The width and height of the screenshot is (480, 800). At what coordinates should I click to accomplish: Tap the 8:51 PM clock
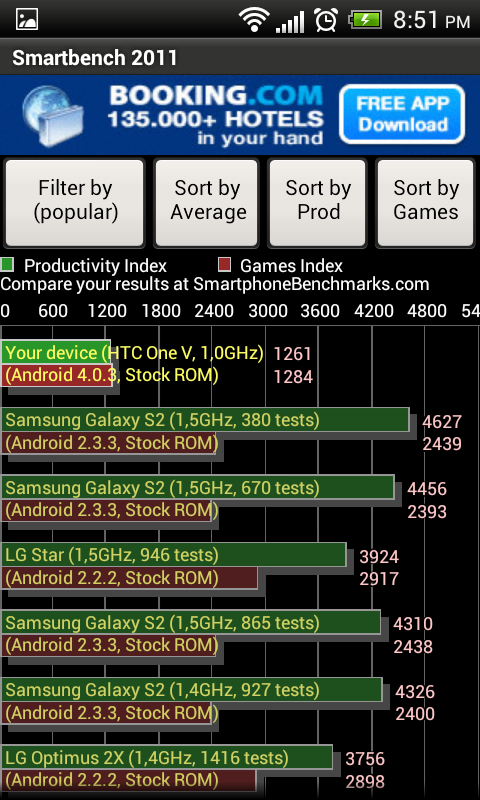pyautogui.click(x=432, y=21)
